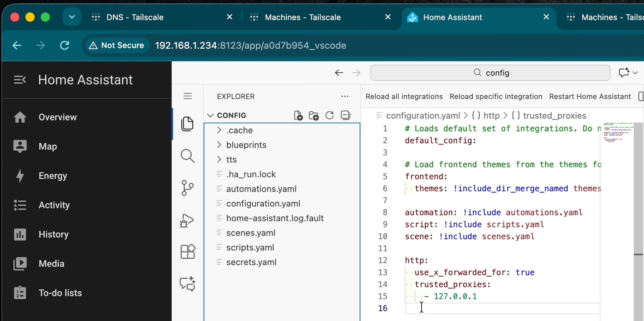Close the DNS - Tailscale tab
644x321 pixels.
click(229, 17)
